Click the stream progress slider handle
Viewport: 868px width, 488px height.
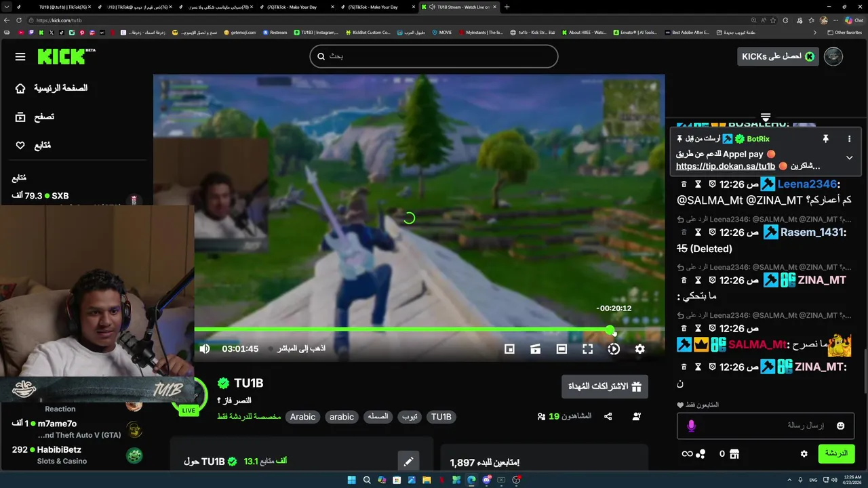[x=611, y=330]
